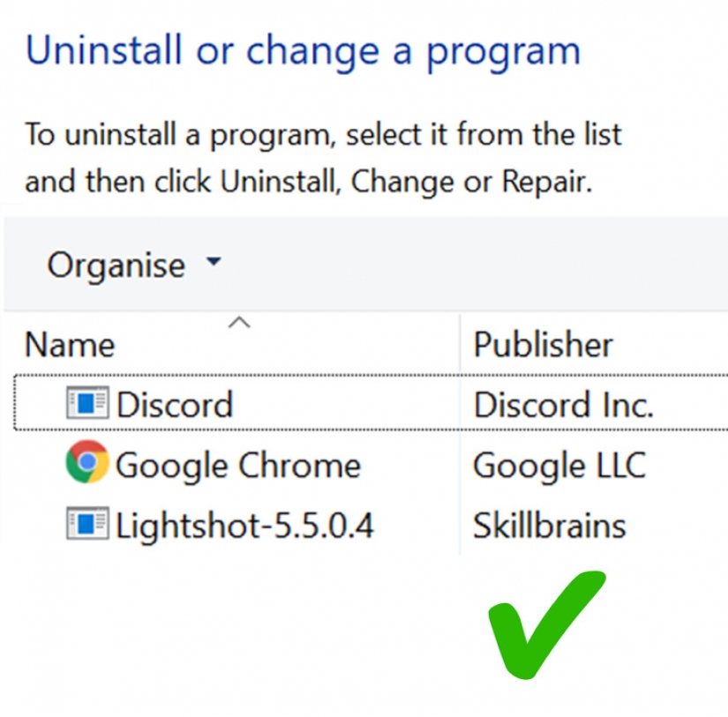
Task: Click the Google LLC publisher cell
Action: (x=559, y=466)
